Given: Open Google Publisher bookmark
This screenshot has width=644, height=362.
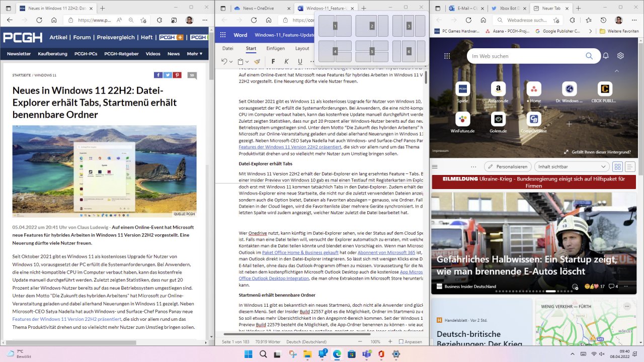Looking at the screenshot, I should [558, 31].
